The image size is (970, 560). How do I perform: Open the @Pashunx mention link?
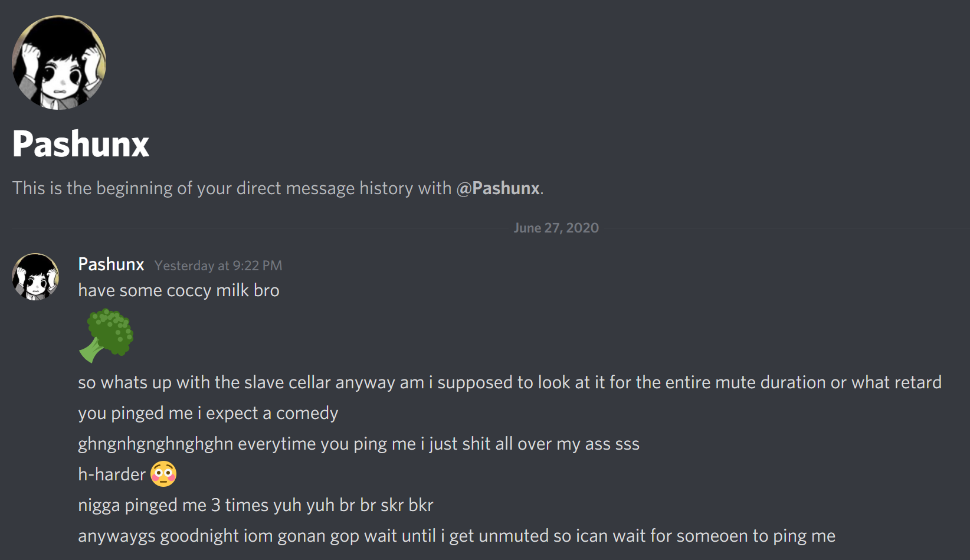click(x=499, y=188)
